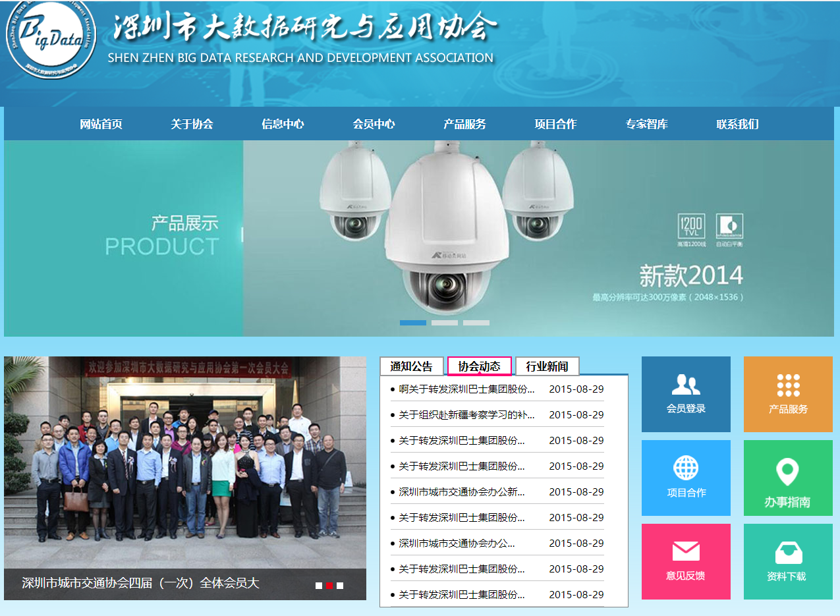Image resolution: width=840 pixels, height=616 pixels.
Task: Open the 会员中心 navigation menu
Action: pyautogui.click(x=374, y=123)
